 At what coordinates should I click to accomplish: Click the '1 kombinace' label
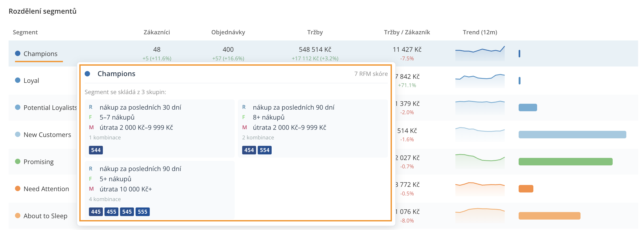(x=105, y=138)
